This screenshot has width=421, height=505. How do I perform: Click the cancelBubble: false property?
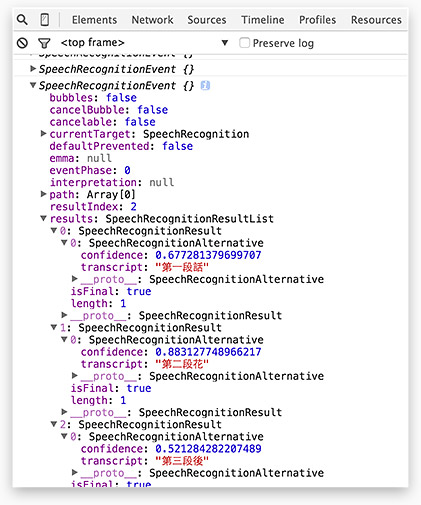click(x=109, y=110)
